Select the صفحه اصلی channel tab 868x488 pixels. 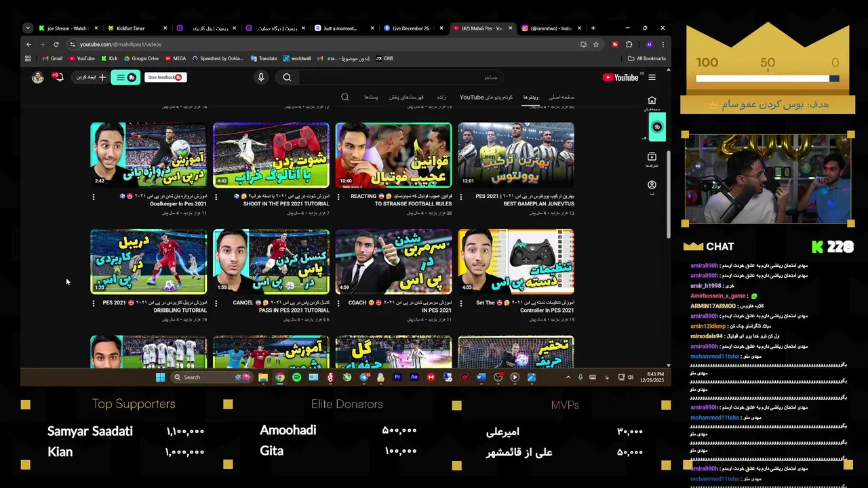click(x=561, y=97)
